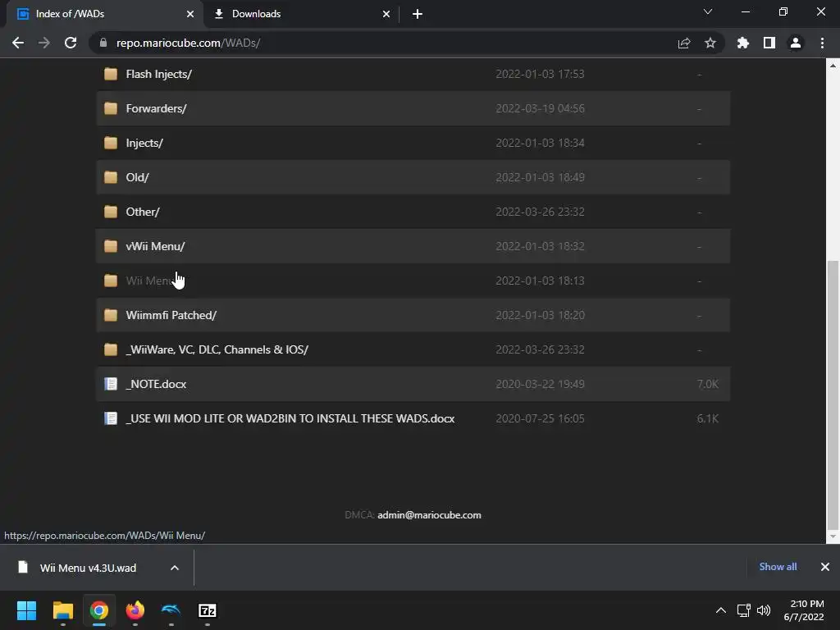Screen dimensions: 840x630
Task: Switch to the Downloads tab
Action: point(302,14)
